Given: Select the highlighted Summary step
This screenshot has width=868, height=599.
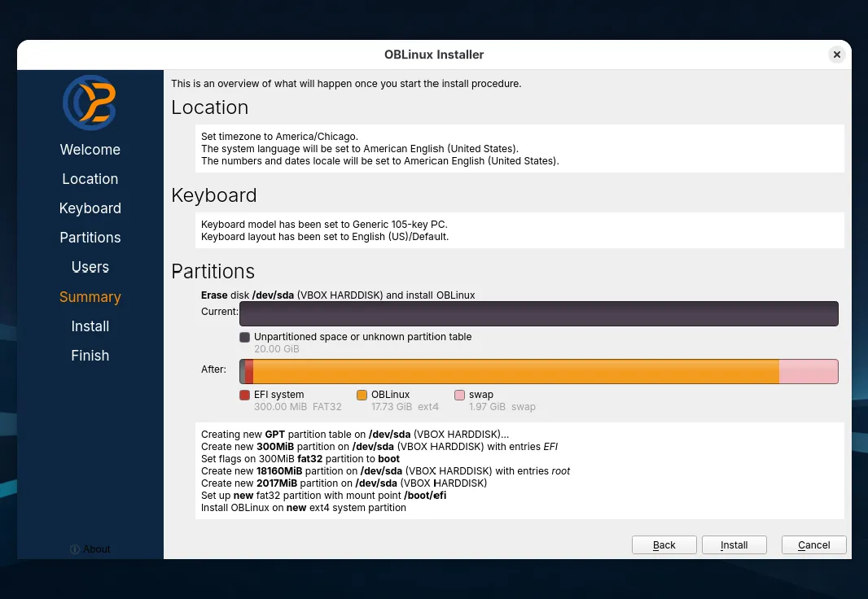Looking at the screenshot, I should point(90,296).
